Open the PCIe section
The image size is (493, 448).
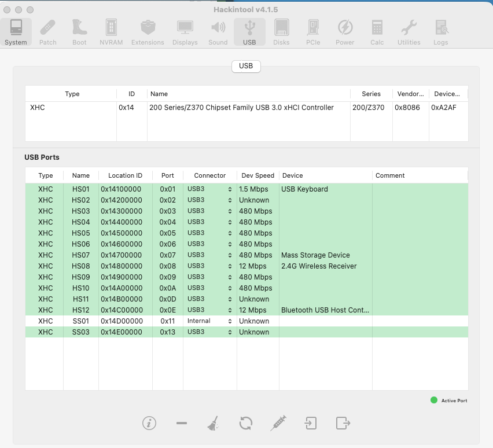pyautogui.click(x=313, y=32)
